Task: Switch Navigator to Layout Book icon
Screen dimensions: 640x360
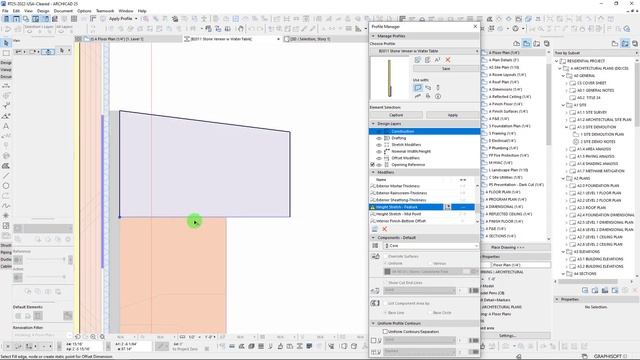Action: click(536, 43)
